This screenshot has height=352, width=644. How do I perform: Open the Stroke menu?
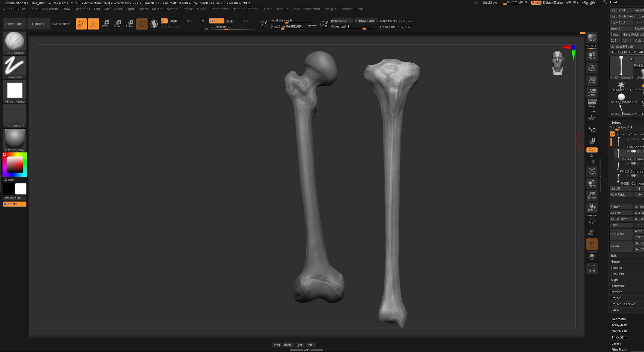coord(267,9)
